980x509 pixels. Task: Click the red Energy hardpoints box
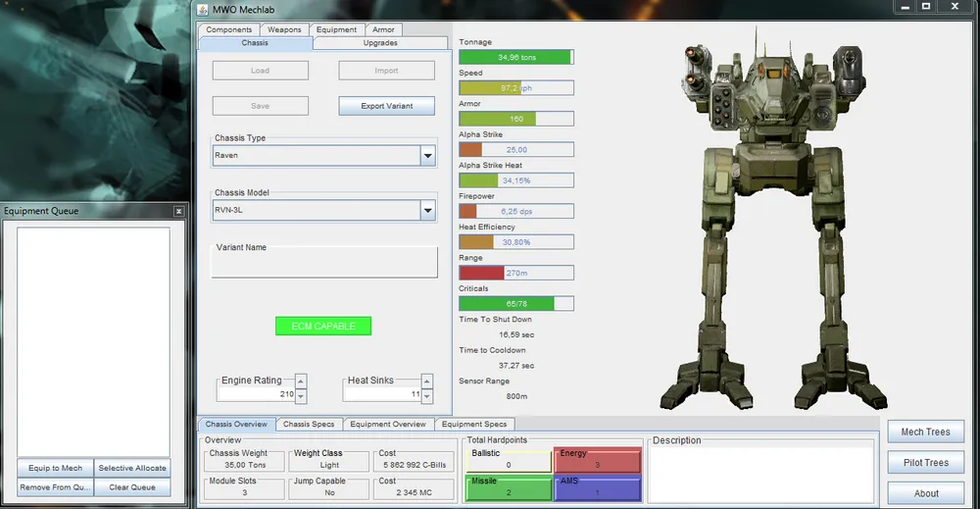point(597,460)
